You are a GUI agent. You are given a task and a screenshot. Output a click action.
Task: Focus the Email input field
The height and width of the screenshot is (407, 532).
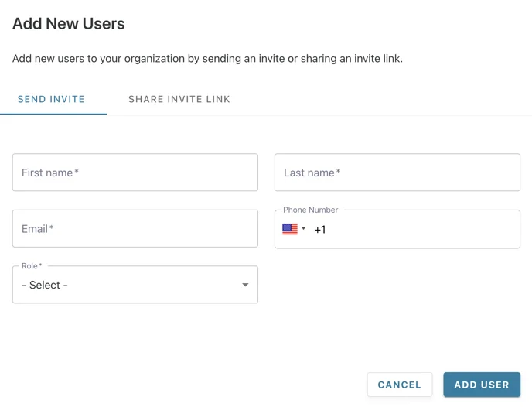coord(135,228)
